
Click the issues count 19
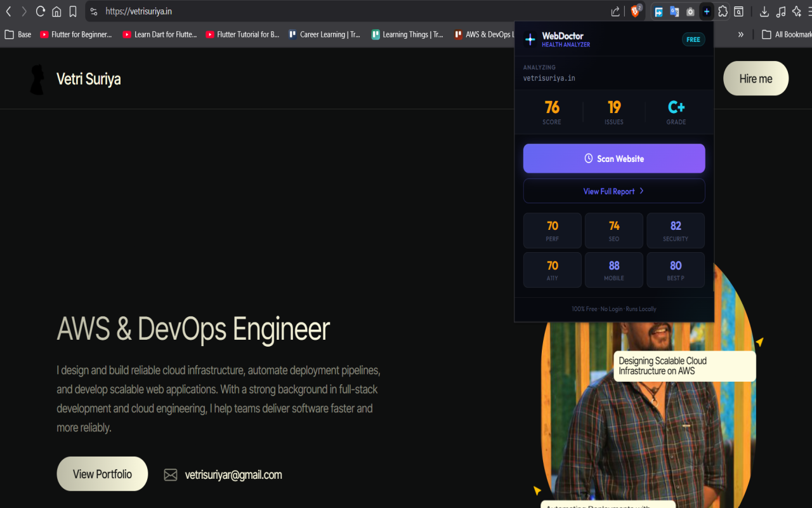(614, 107)
